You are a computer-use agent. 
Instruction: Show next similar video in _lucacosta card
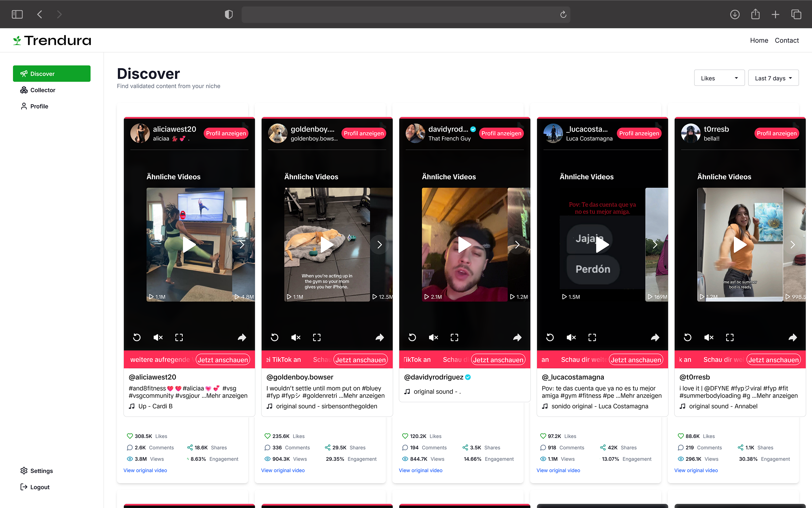[655, 245]
